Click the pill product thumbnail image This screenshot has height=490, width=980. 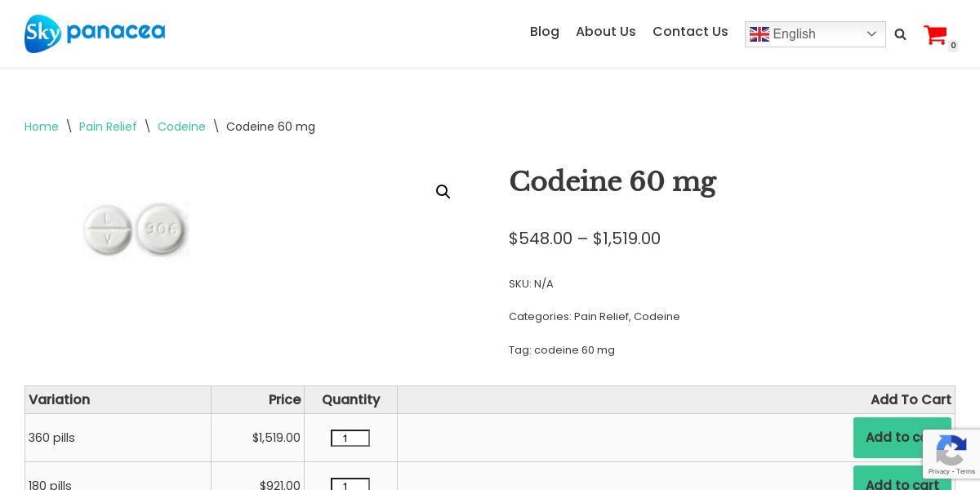(x=136, y=229)
